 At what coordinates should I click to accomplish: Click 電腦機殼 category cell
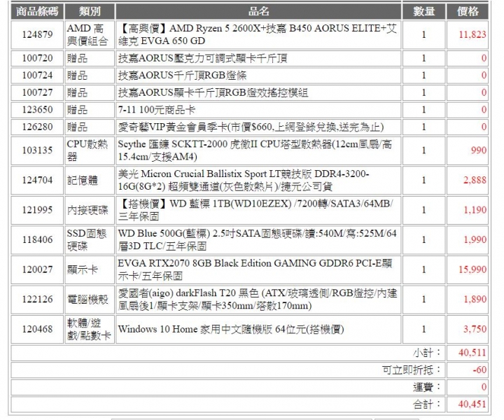click(x=90, y=300)
